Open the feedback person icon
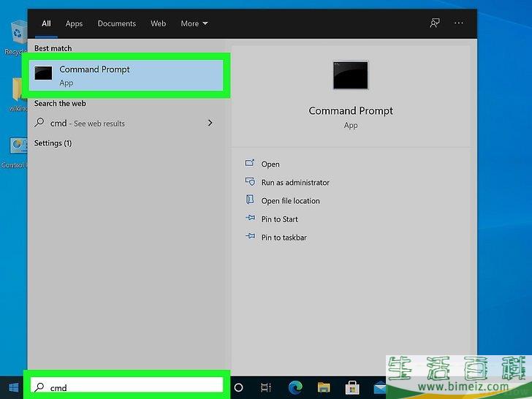This screenshot has width=532, height=399. (x=435, y=23)
